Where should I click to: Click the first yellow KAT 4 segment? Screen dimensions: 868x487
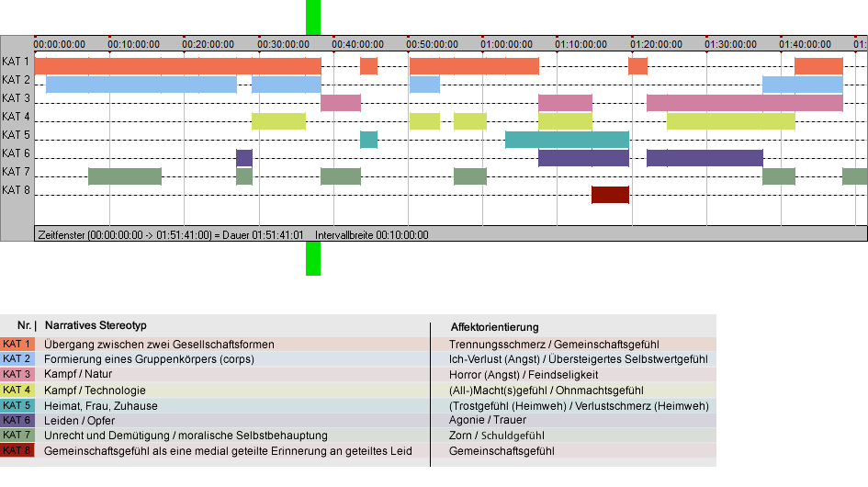coord(278,121)
